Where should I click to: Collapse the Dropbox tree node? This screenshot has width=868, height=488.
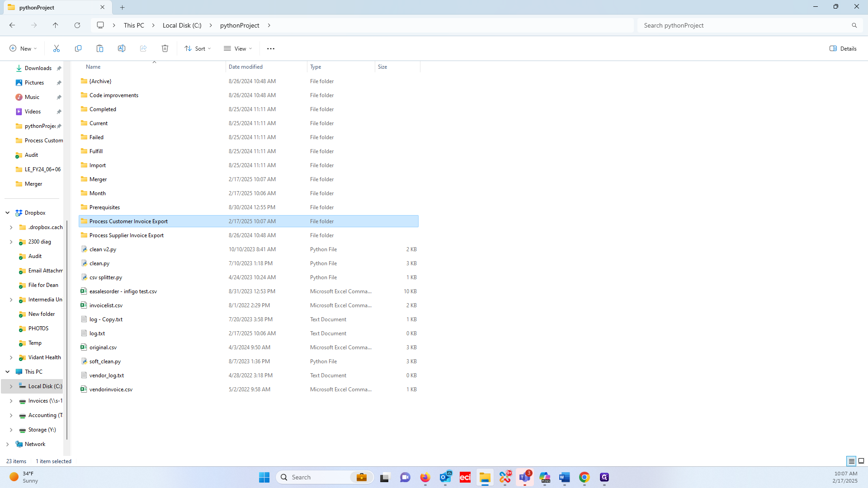(x=8, y=213)
